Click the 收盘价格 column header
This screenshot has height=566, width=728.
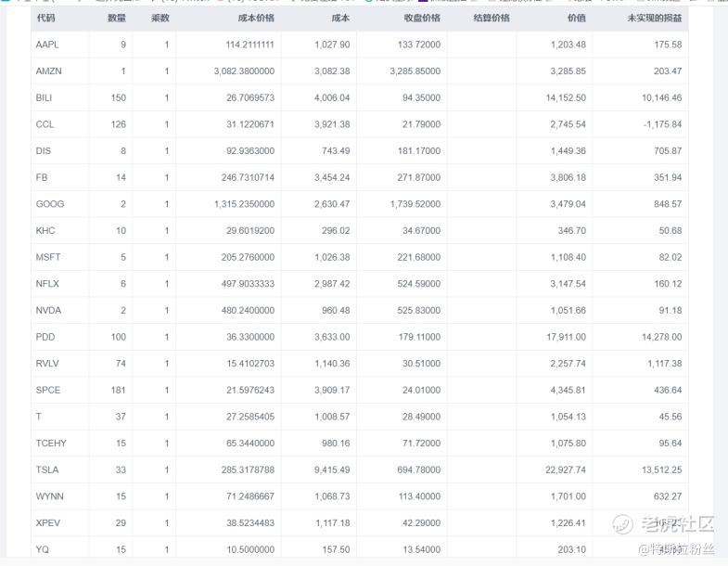(422, 19)
